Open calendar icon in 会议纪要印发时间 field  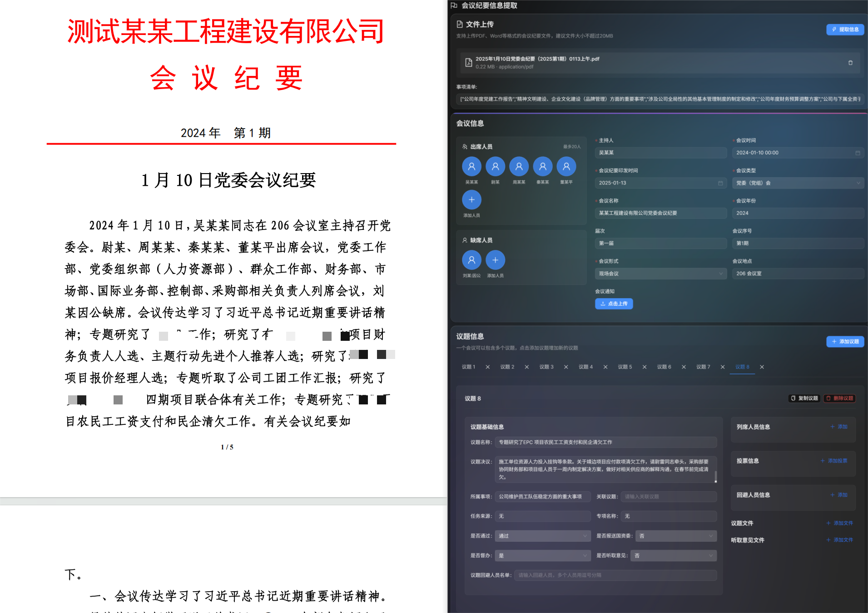720,183
